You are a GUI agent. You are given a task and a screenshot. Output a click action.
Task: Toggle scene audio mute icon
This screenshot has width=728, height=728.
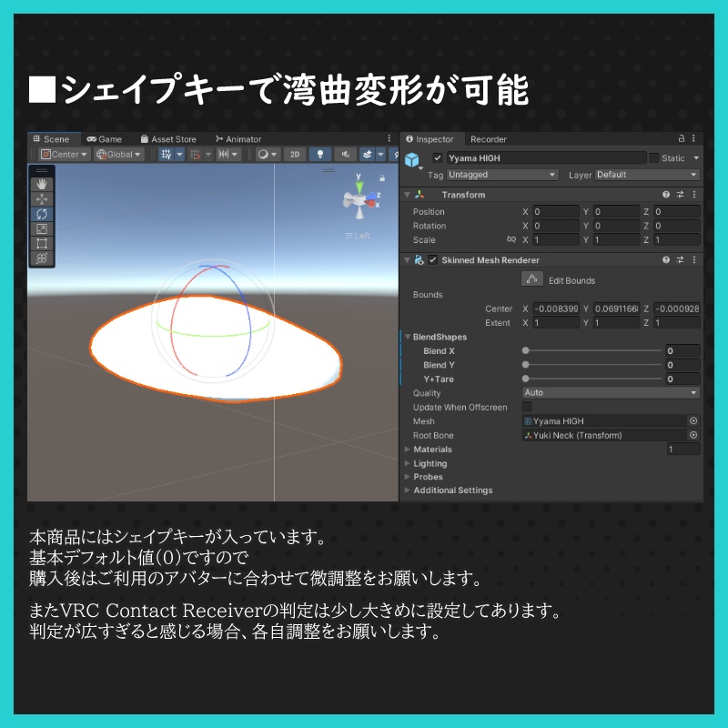coord(346,156)
